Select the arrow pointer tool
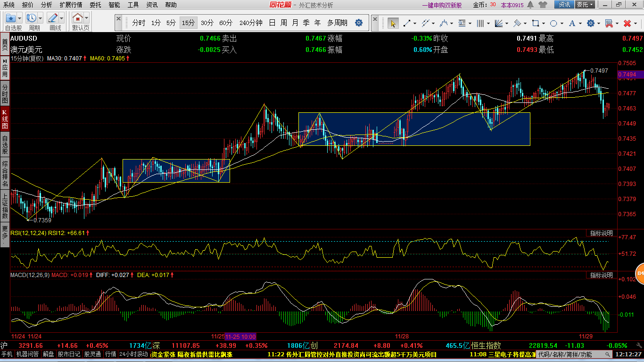This screenshot has height=362, width=644. [x=393, y=23]
